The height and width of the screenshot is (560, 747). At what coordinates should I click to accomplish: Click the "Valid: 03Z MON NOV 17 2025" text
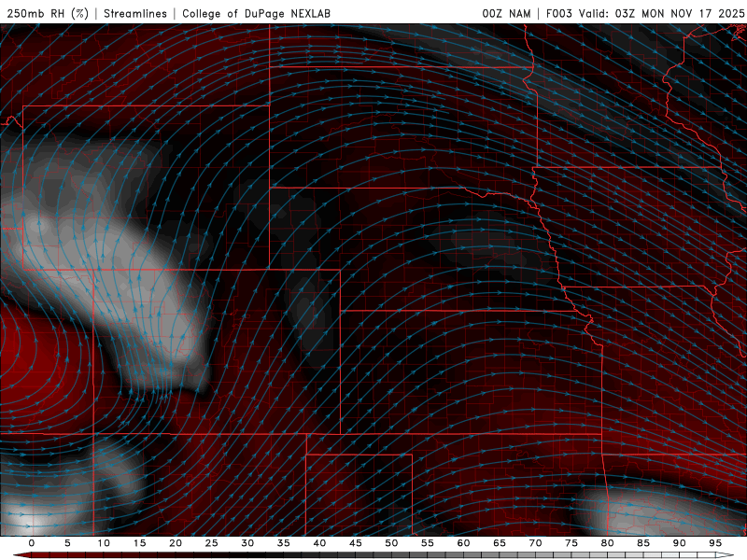click(x=661, y=13)
